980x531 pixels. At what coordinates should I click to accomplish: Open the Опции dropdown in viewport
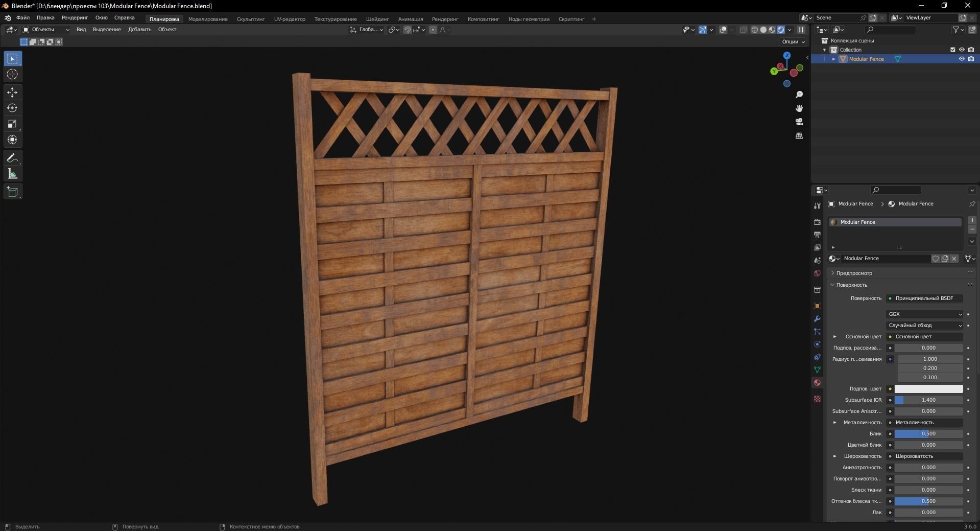pos(793,42)
